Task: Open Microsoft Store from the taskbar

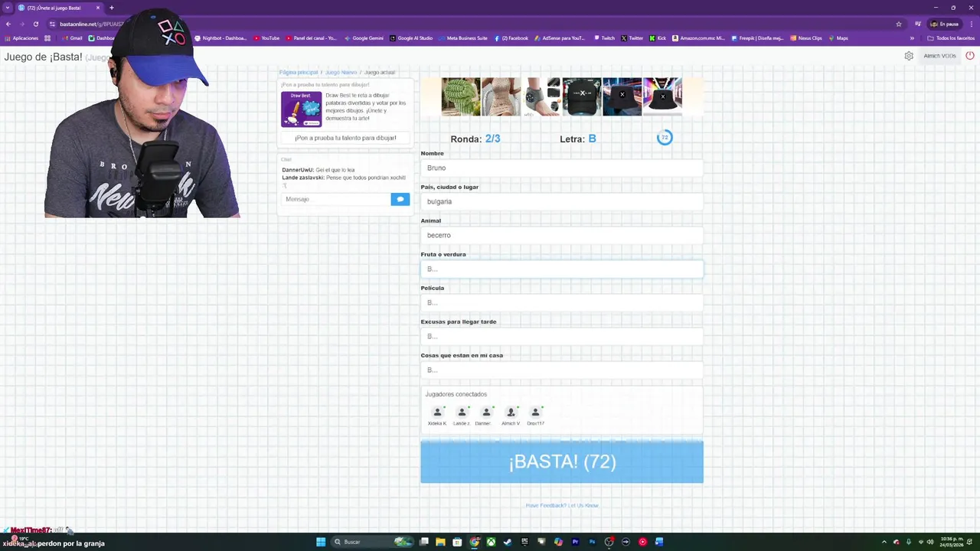Action: [457, 542]
